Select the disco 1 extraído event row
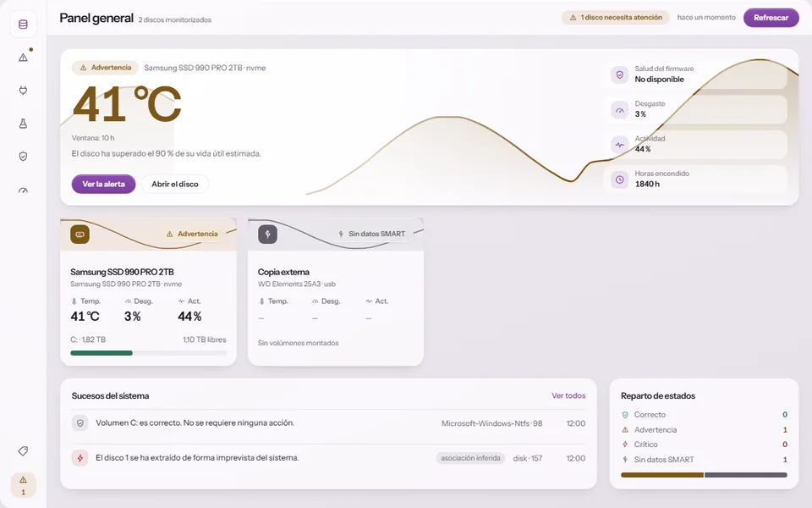 click(328, 458)
